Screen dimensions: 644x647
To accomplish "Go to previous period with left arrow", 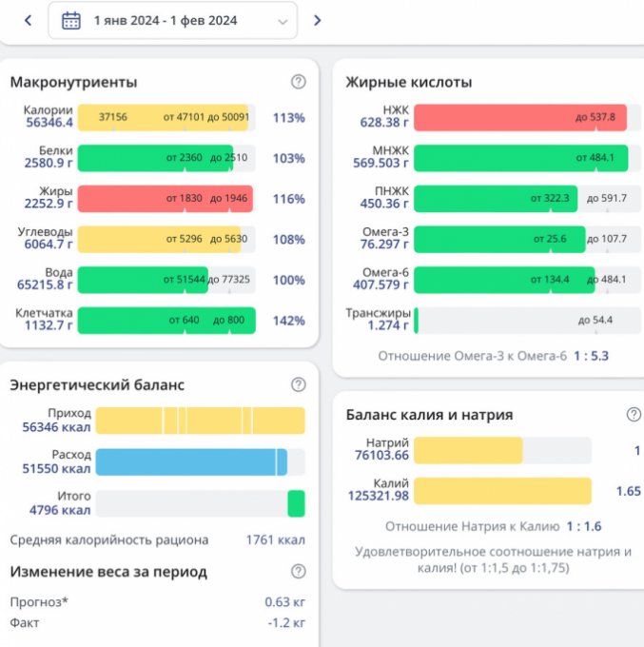I will [x=28, y=20].
